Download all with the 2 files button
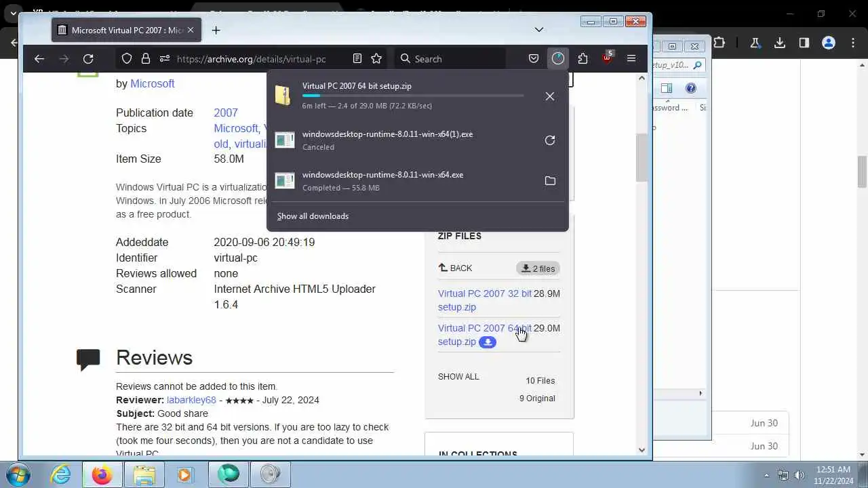Viewport: 868px width, 488px height. tap(538, 268)
